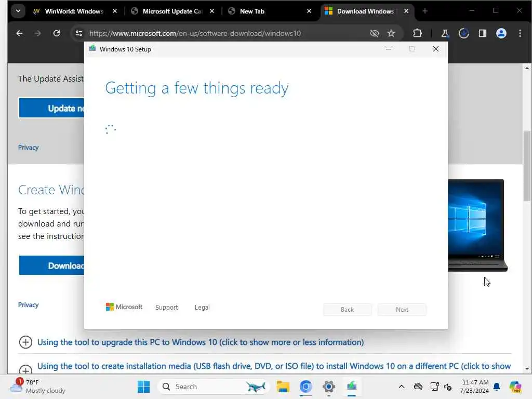Open the display connect tray icon

click(435, 387)
